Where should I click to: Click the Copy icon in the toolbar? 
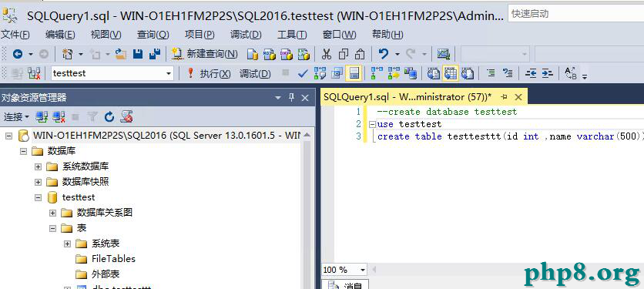[x=344, y=54]
